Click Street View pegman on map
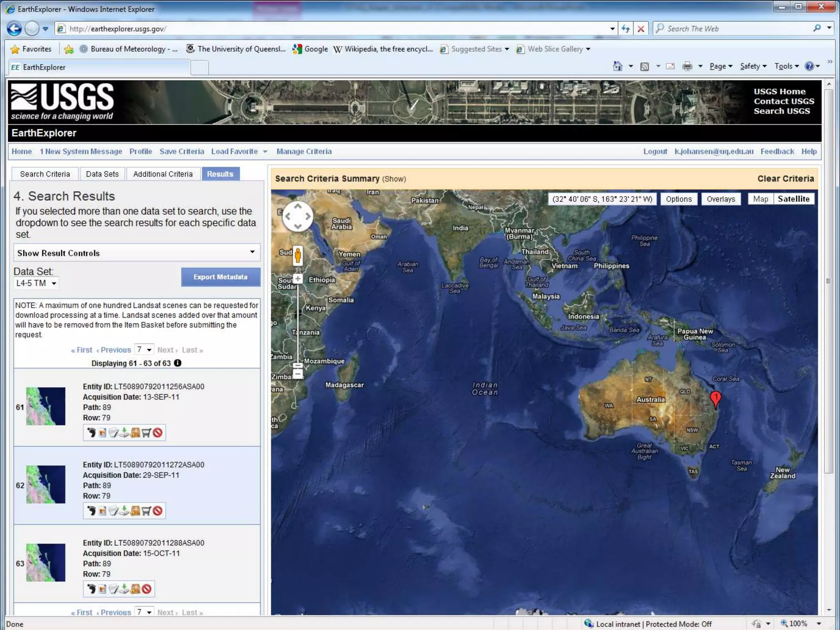Screen dimensions: 840x630 tap(298, 255)
